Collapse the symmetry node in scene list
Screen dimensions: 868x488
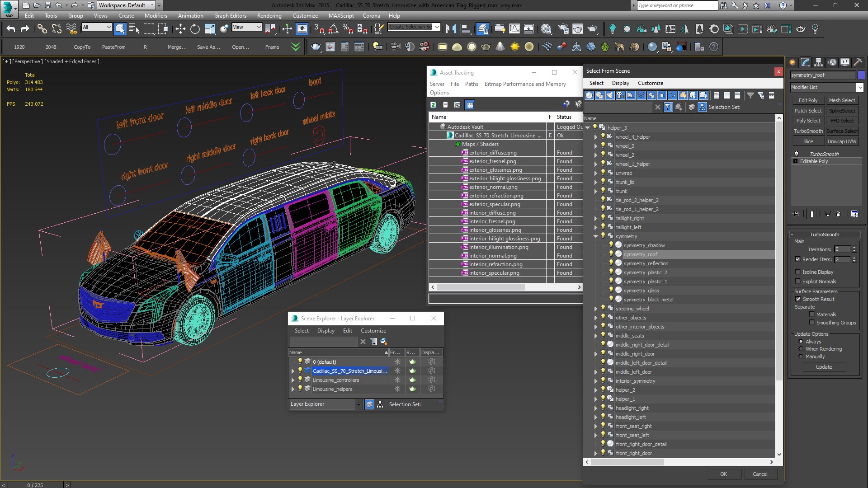(x=595, y=236)
